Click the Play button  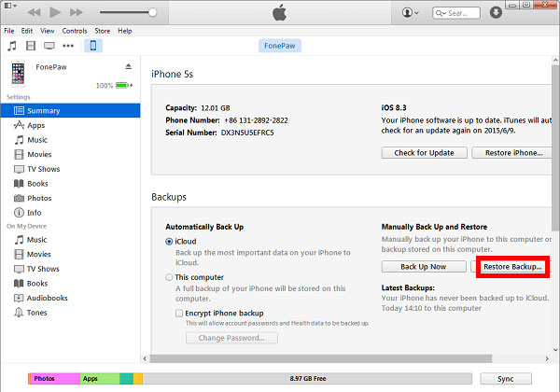coord(55,12)
